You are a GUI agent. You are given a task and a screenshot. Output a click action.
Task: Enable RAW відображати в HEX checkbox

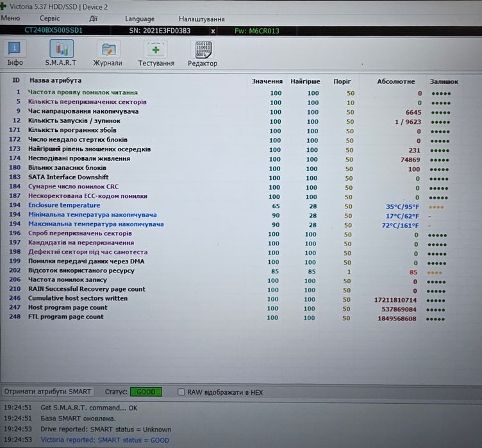point(181,392)
